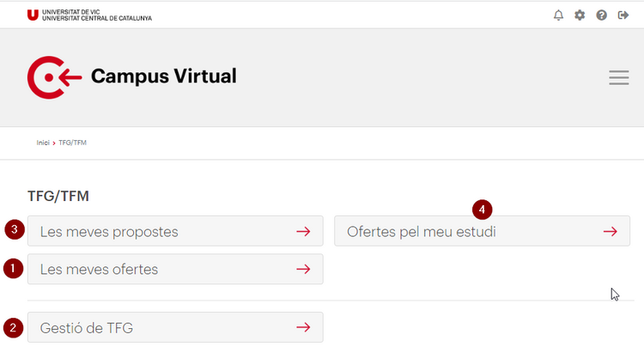Click the Campus Virtual title text
Viewport: 644px width, 359px height.
pos(163,76)
